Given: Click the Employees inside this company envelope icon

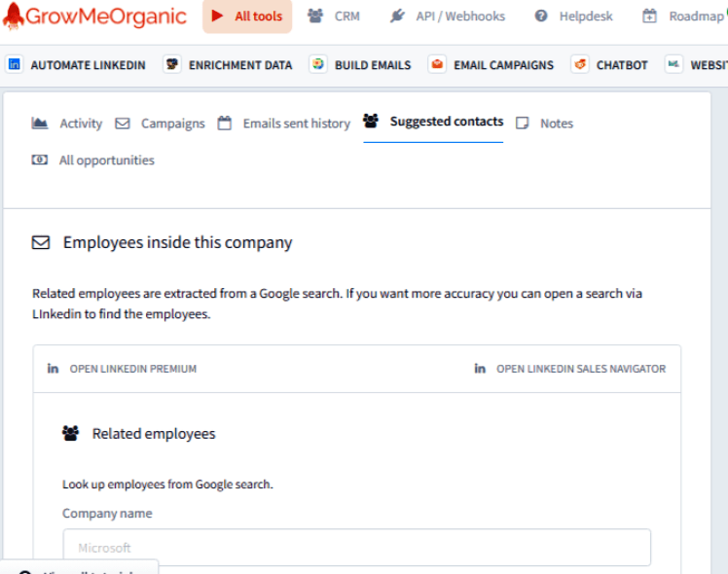Looking at the screenshot, I should click(41, 242).
